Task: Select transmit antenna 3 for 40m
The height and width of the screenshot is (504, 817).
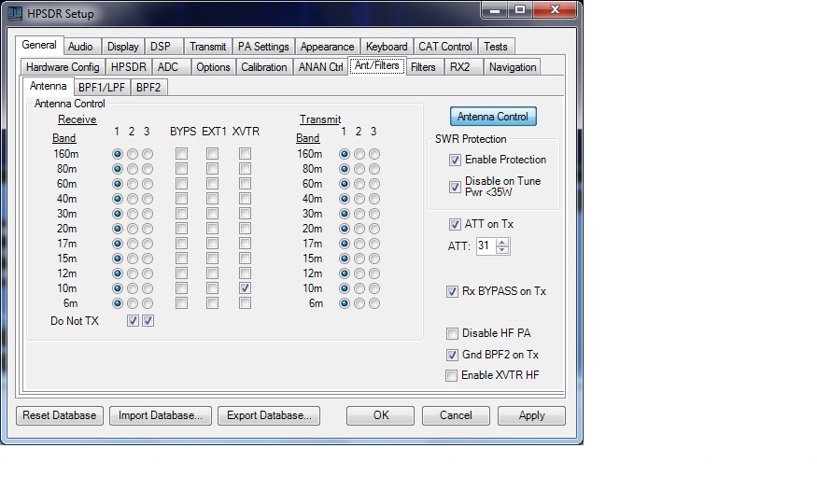Action: [374, 199]
